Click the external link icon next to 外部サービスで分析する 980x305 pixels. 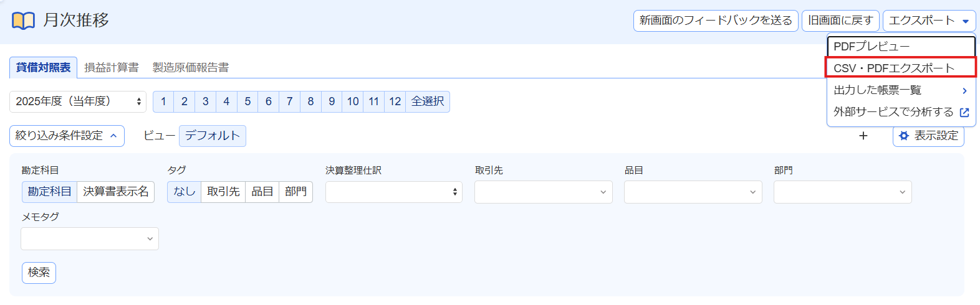964,112
